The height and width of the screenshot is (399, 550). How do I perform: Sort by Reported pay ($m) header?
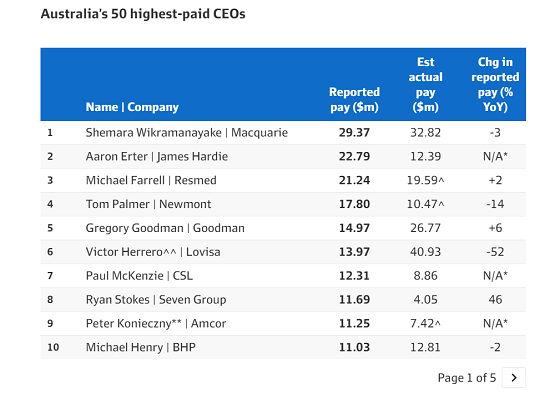click(x=354, y=100)
